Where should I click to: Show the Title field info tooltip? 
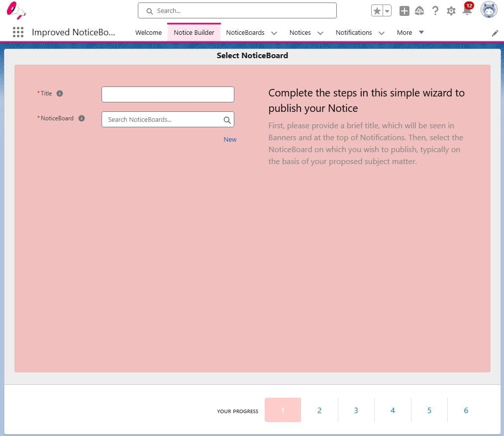coord(60,93)
